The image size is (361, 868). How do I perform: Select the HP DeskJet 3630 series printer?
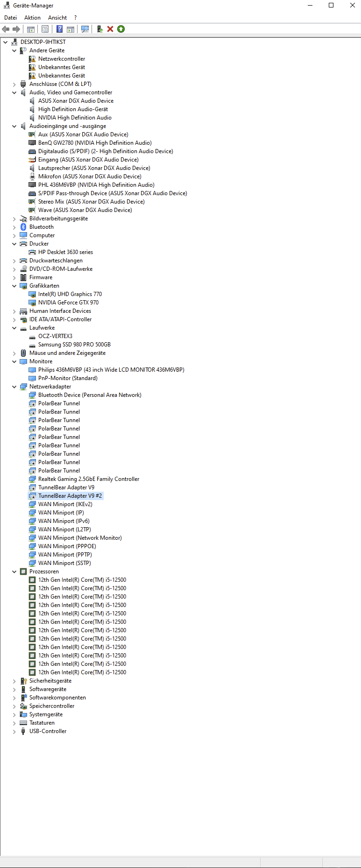(65, 252)
